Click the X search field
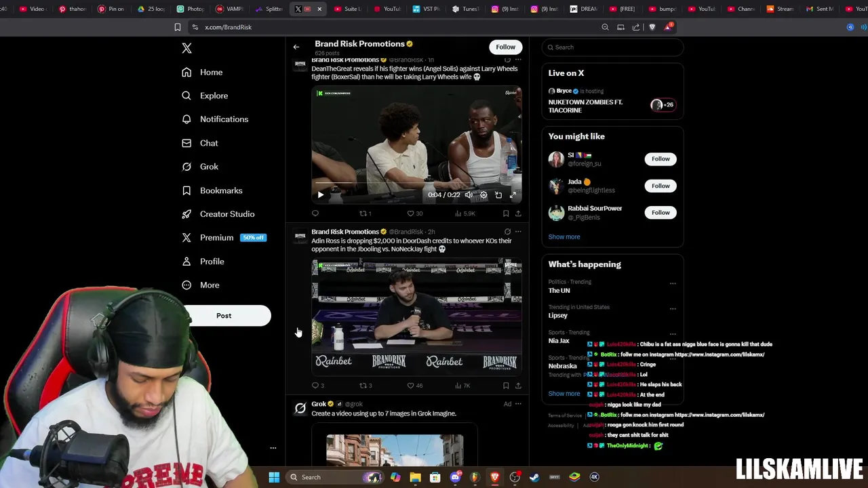Screen dimensions: 868x488 tap(612, 47)
